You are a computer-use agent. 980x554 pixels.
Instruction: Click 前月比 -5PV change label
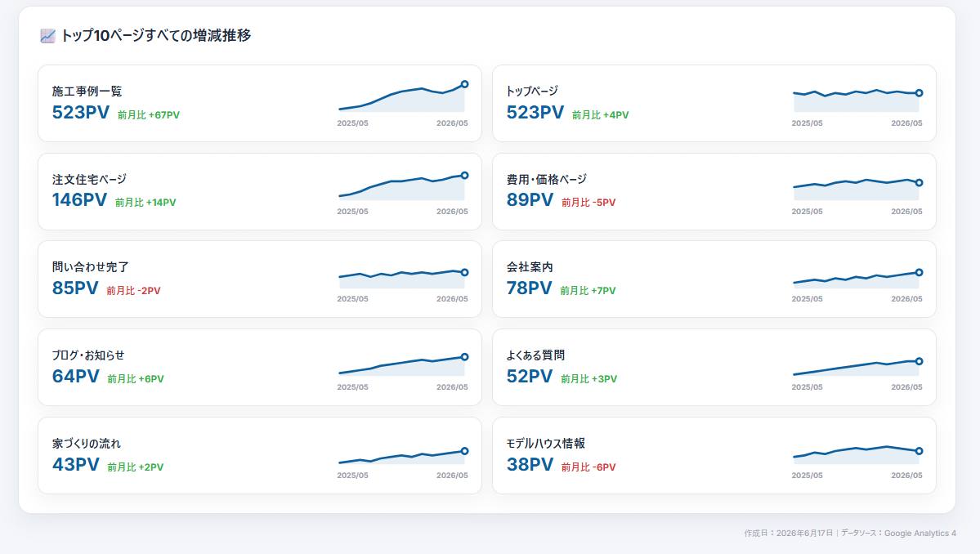(x=588, y=203)
